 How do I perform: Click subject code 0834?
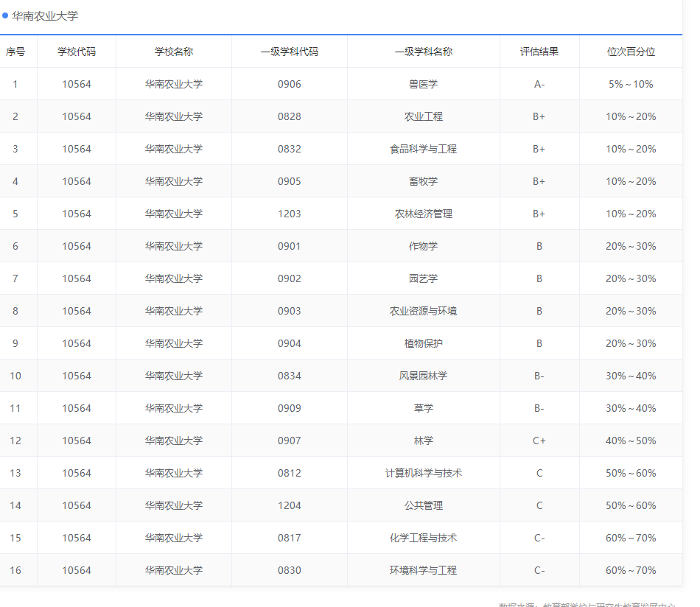coord(290,376)
